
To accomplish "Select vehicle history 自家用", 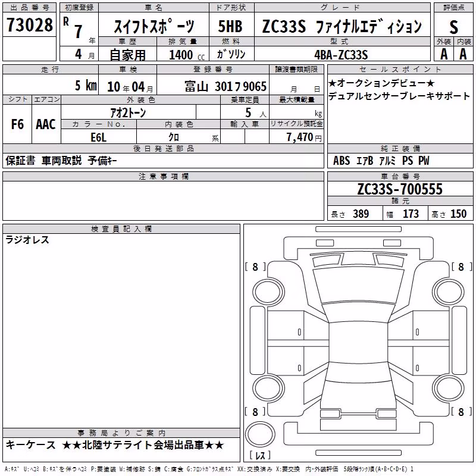I will pyautogui.click(x=127, y=55).
